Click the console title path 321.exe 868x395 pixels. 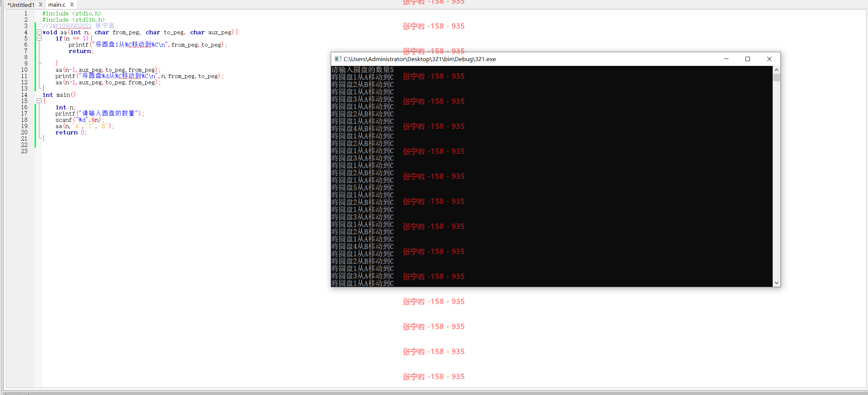(x=420, y=59)
